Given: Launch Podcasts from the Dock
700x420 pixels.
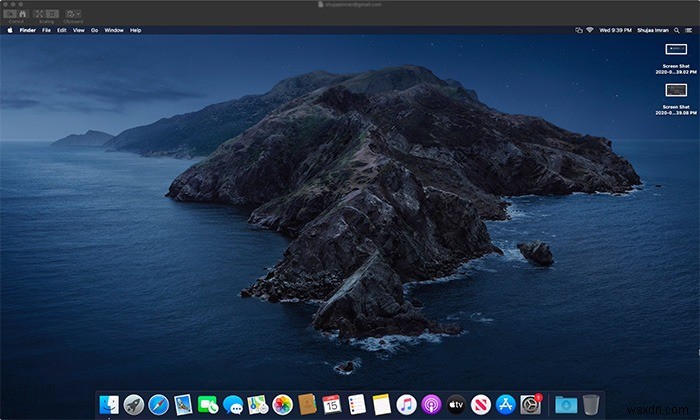Looking at the screenshot, I should (431, 405).
